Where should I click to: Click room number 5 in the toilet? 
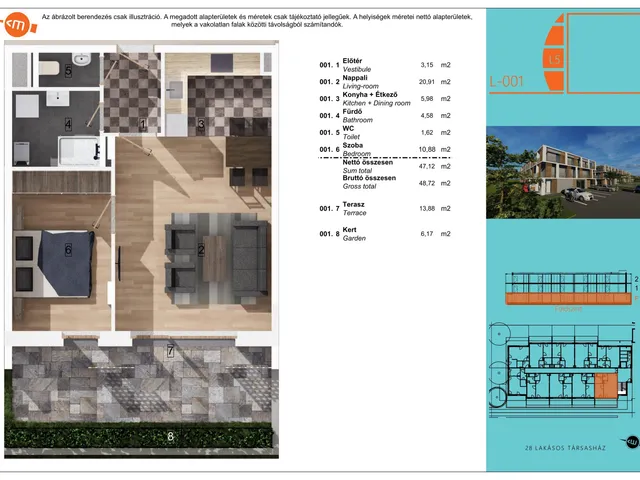click(x=68, y=71)
